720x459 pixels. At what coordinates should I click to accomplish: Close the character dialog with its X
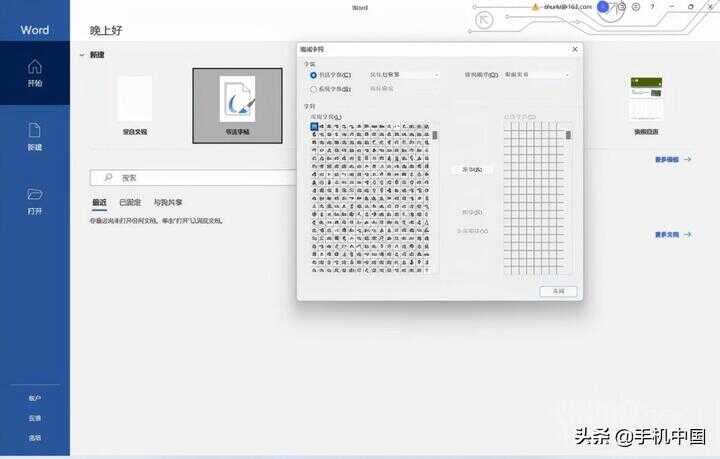[x=575, y=49]
